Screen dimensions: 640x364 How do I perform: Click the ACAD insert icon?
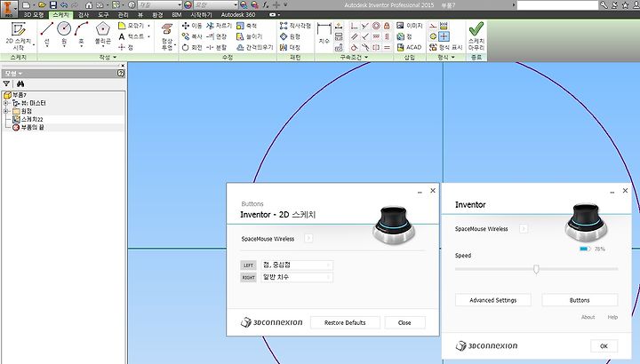[x=409, y=47]
